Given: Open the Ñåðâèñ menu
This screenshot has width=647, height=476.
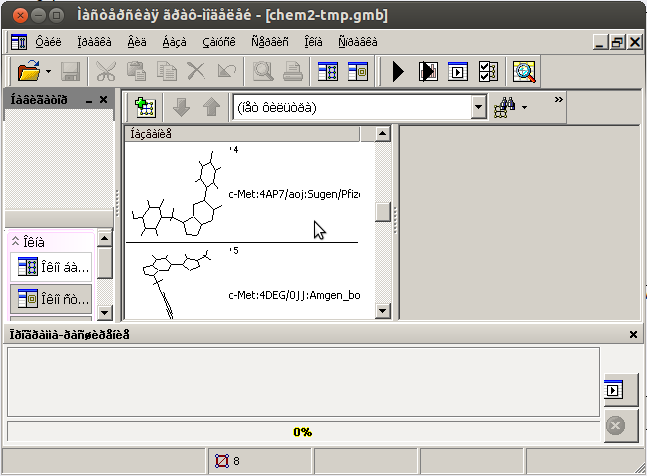Looking at the screenshot, I should [x=270, y=42].
